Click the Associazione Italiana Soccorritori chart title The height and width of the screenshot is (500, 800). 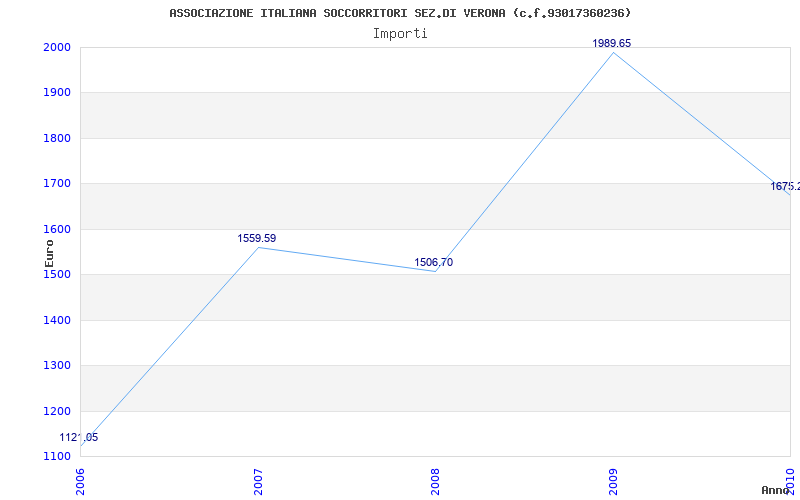[400, 13]
